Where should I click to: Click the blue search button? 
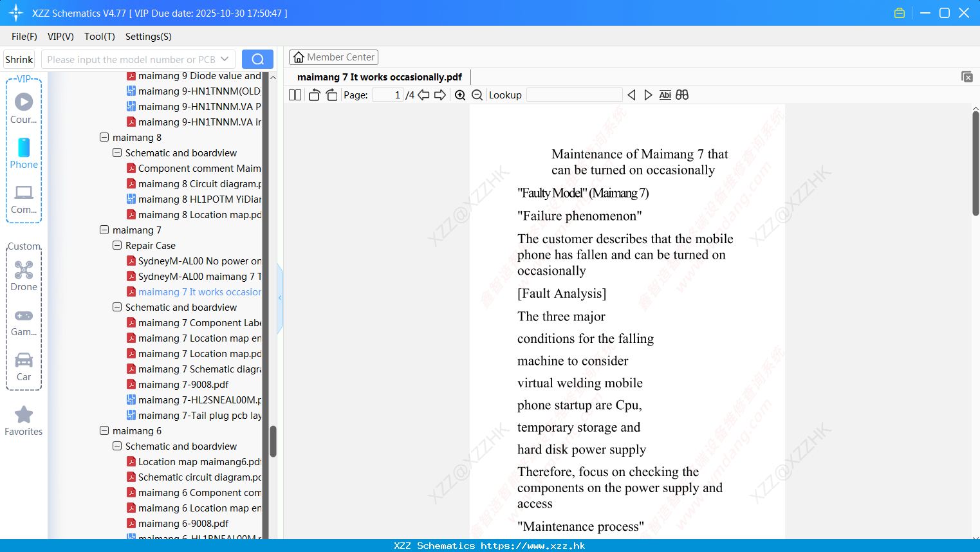(257, 59)
